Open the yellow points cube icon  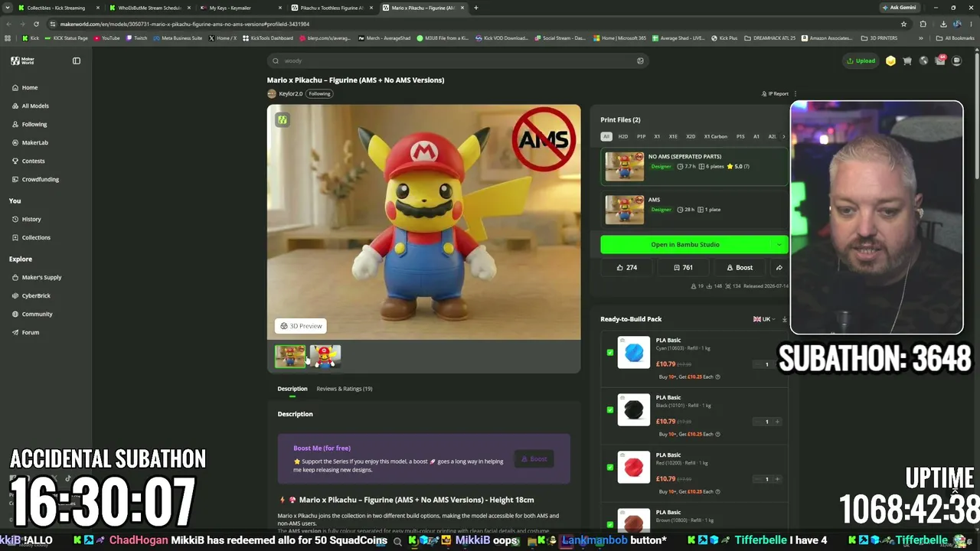(x=890, y=60)
